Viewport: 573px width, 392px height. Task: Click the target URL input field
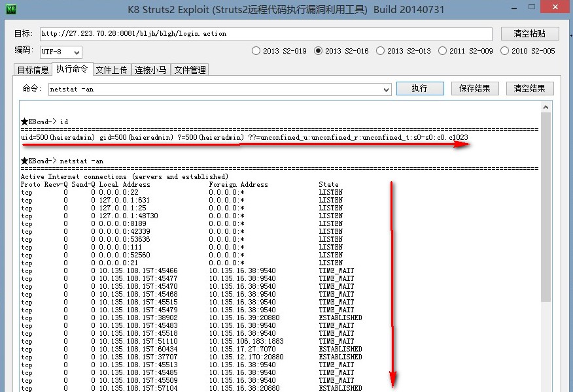(x=266, y=34)
